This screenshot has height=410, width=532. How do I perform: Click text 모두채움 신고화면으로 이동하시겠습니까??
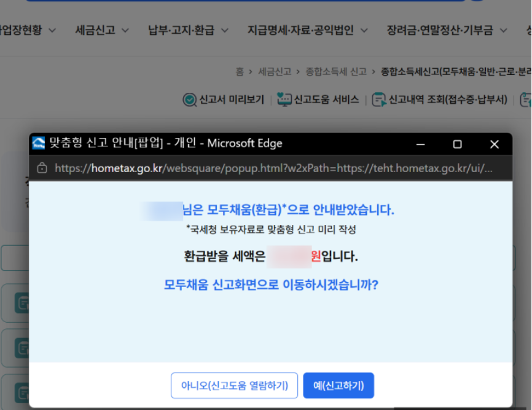tap(271, 285)
